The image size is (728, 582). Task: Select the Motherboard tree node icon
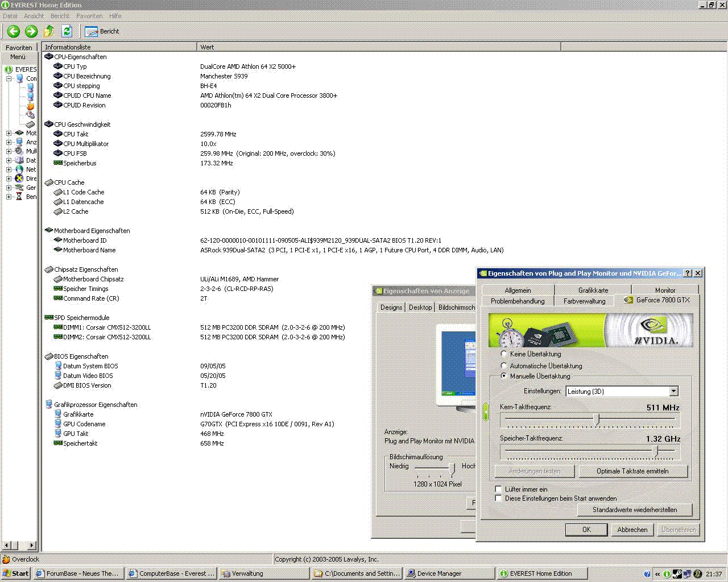tap(19, 133)
